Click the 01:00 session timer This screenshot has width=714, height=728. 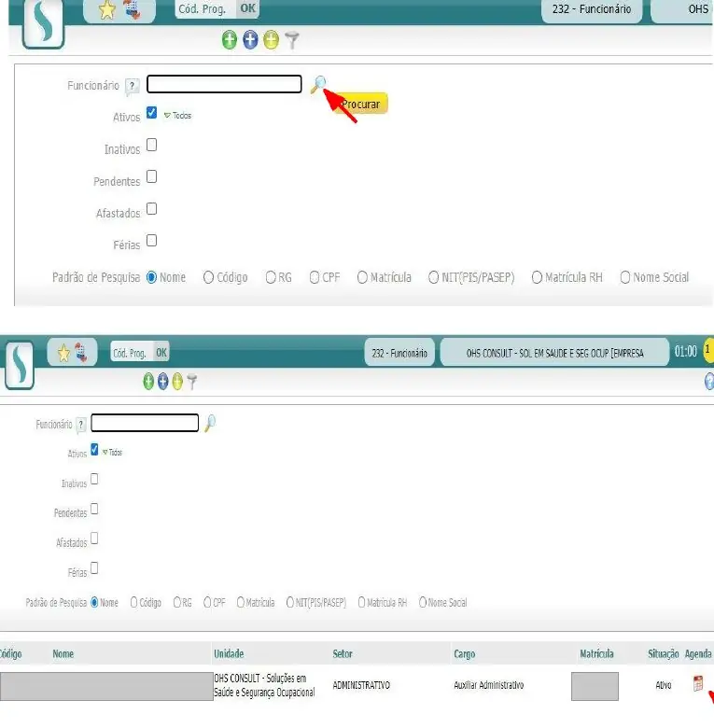tap(686, 352)
